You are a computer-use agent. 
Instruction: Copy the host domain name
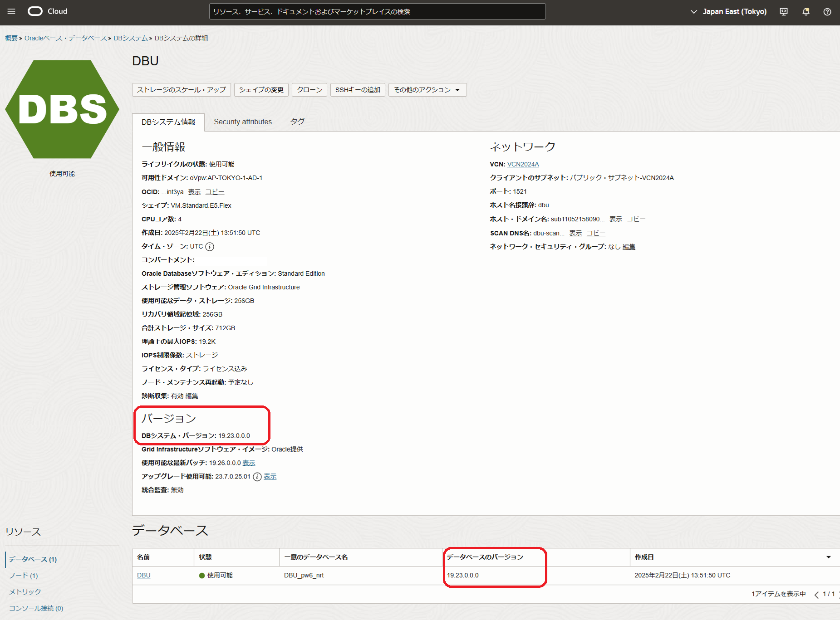point(636,219)
